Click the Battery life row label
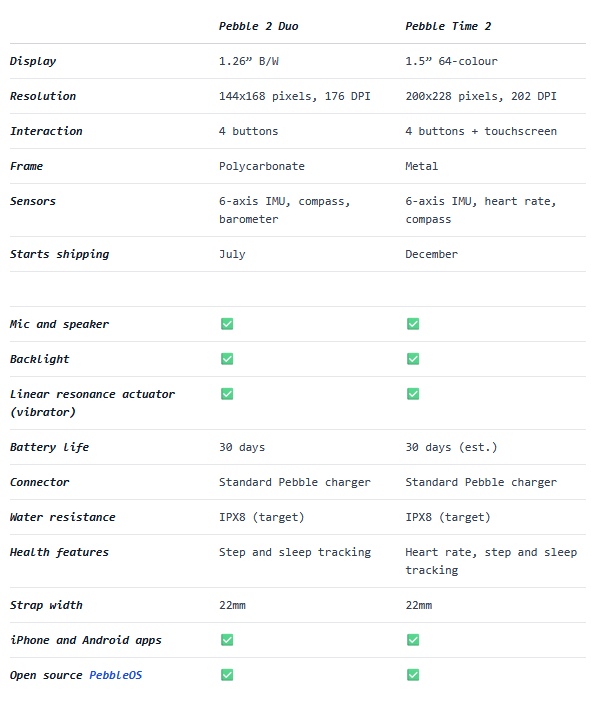This screenshot has height=701, width=591. (x=49, y=447)
